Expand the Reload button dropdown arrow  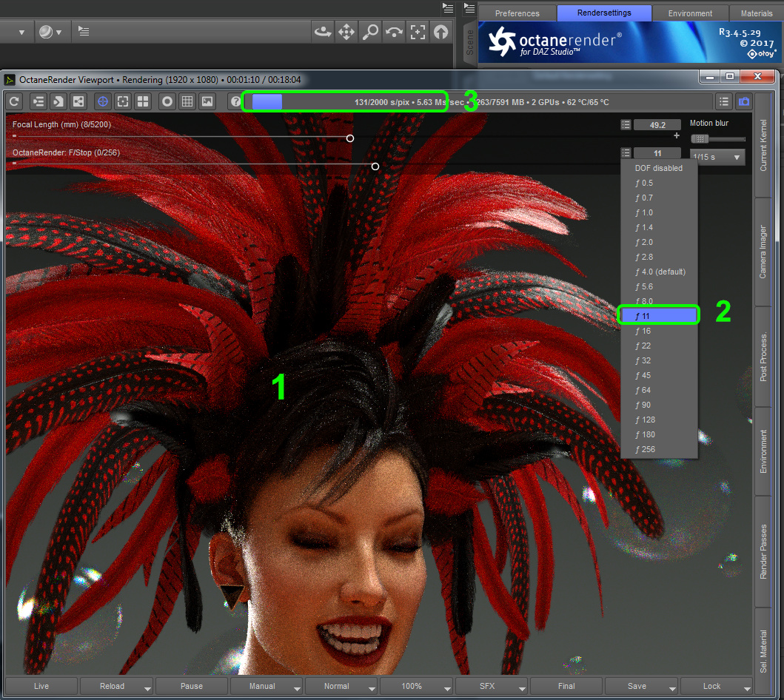148,687
